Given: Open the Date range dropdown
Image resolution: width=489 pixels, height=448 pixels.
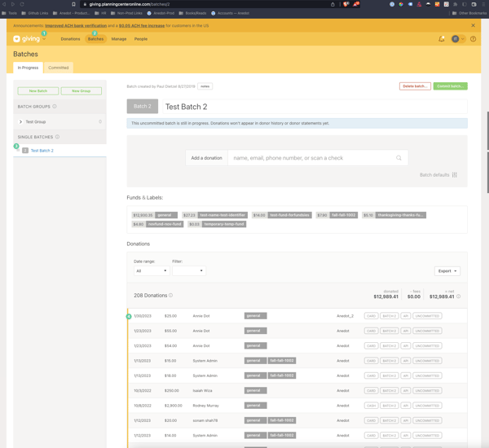Looking at the screenshot, I should (152, 270).
